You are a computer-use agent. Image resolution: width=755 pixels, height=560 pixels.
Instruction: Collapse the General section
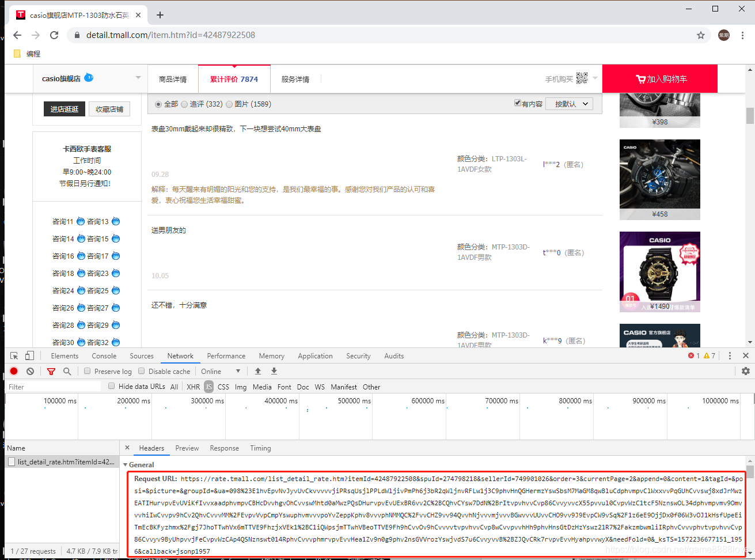(x=126, y=464)
